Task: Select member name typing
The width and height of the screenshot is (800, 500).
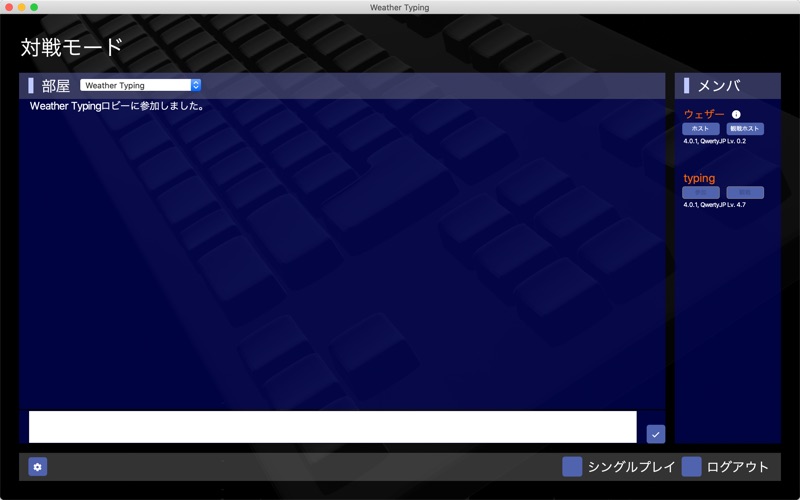Action: (x=699, y=178)
